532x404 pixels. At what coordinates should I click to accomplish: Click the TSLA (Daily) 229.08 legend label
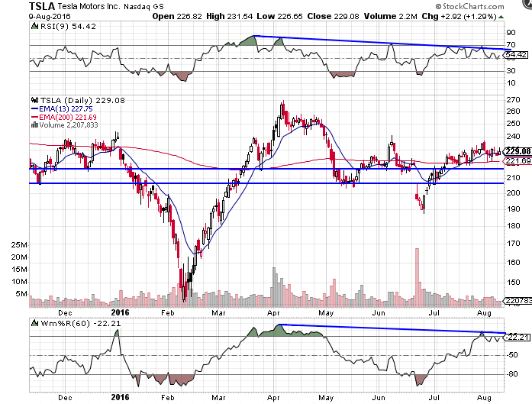82,101
